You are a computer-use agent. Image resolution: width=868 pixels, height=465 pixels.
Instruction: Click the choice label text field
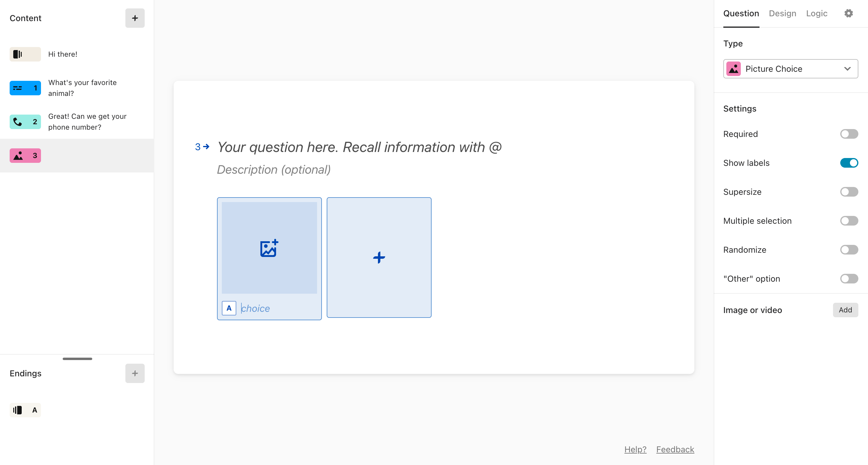click(x=256, y=308)
